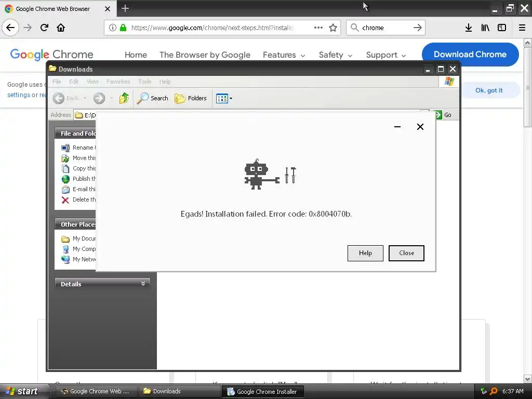This screenshot has width=532, height=399.
Task: Open Tools menu in Downloads window
Action: (x=144, y=82)
